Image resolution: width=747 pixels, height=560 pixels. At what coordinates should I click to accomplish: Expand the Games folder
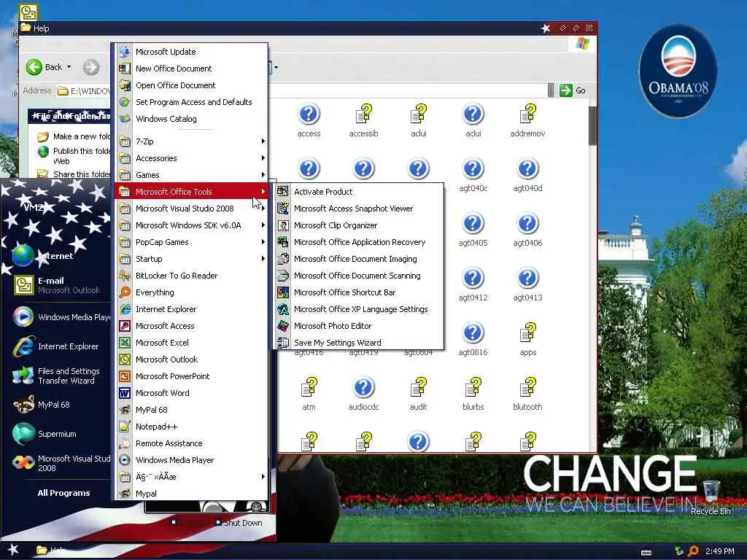(191, 175)
